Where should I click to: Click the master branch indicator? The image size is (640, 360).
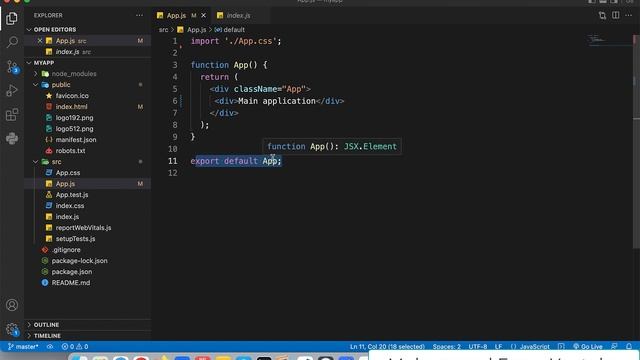coord(23,347)
